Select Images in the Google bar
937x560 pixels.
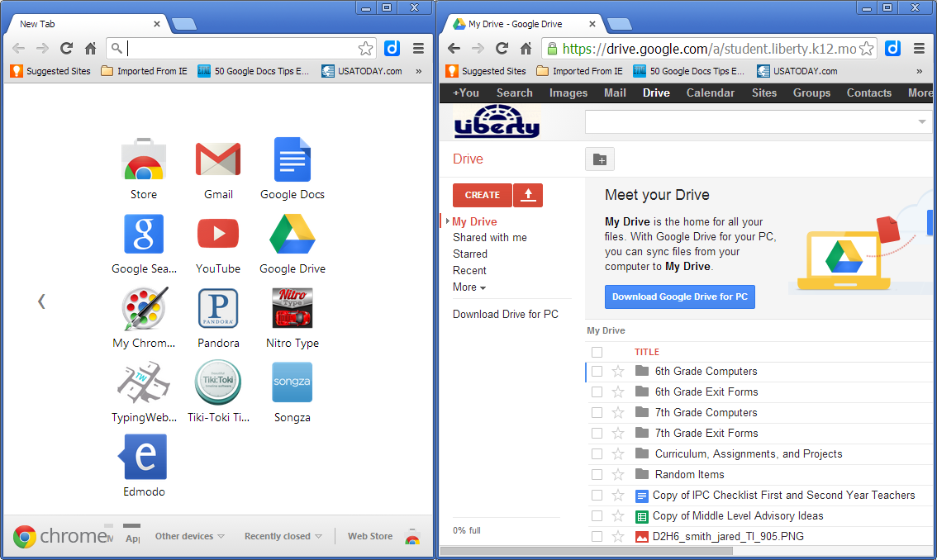[x=568, y=93]
